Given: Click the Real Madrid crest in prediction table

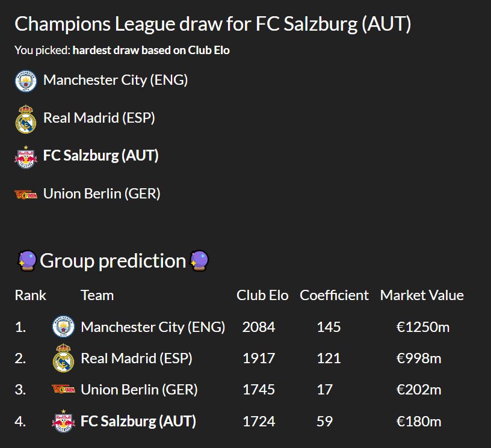Looking at the screenshot, I should pyautogui.click(x=63, y=358).
